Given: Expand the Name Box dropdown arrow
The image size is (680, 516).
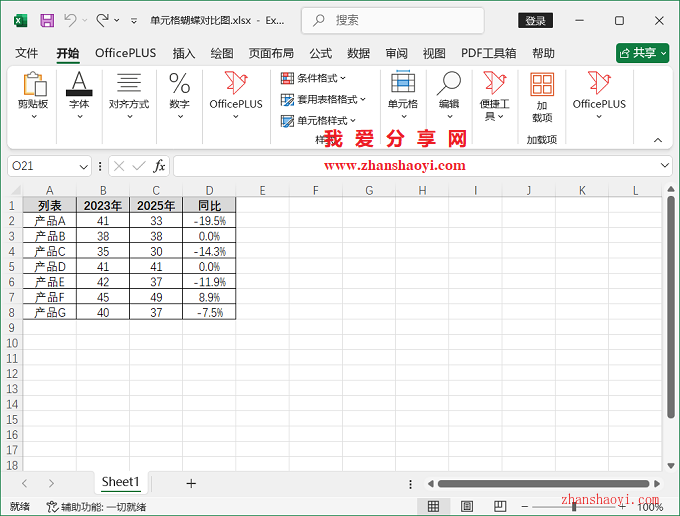Looking at the screenshot, I should coord(84,166).
